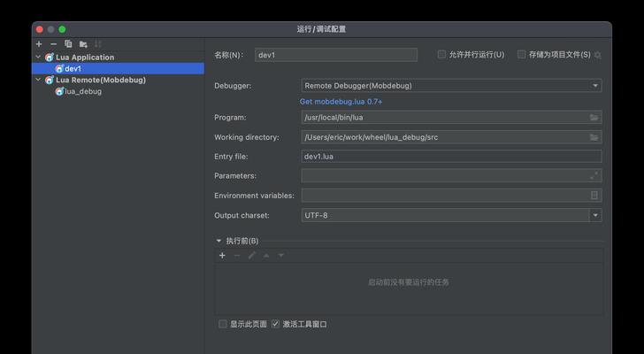Remove the selected configuration with minus icon
This screenshot has height=354, width=644.
click(53, 44)
